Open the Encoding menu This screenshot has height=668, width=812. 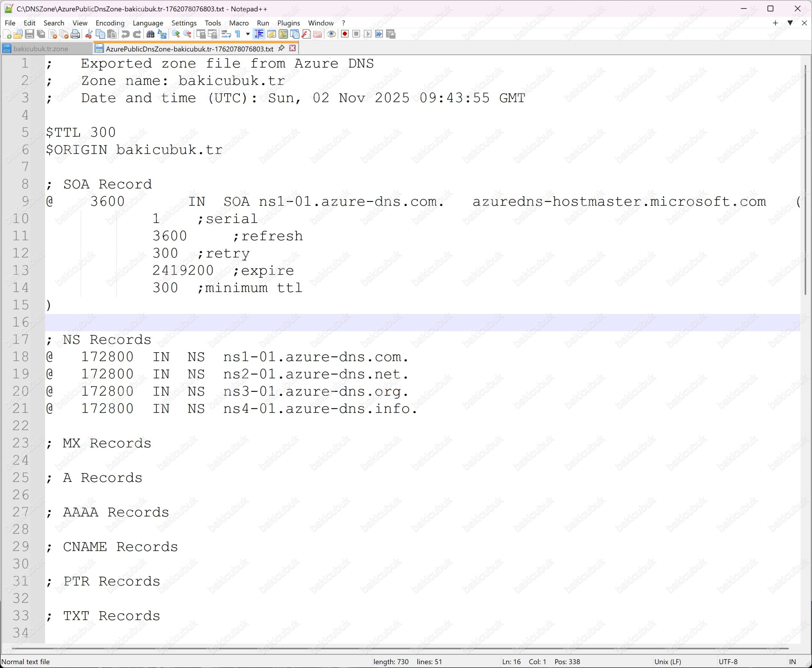point(110,23)
